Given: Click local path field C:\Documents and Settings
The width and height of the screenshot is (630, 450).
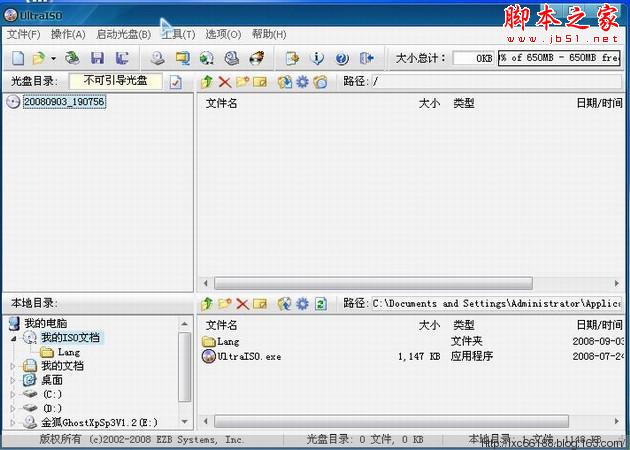Looking at the screenshot, I should pos(496,303).
